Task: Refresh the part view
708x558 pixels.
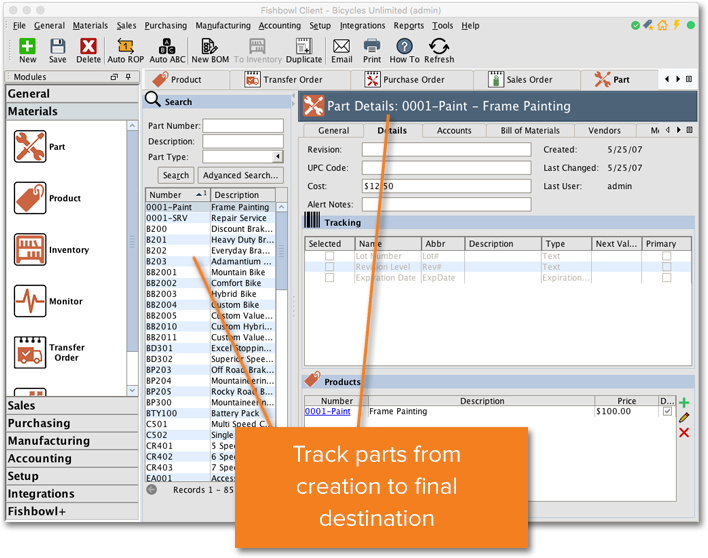Action: click(x=439, y=50)
